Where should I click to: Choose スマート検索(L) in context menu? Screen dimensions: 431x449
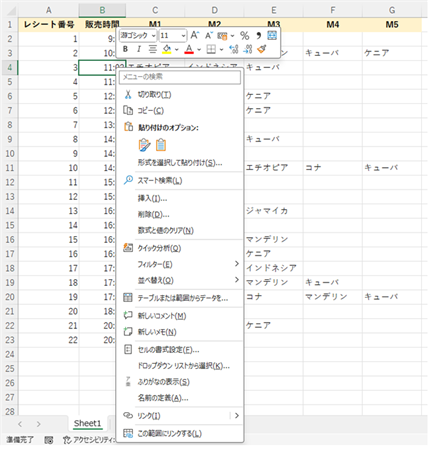tap(180, 181)
